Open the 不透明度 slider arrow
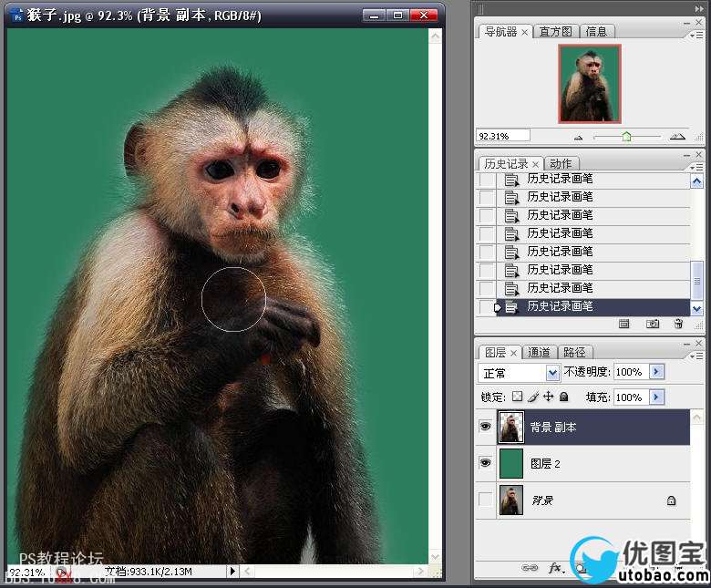This screenshot has width=711, height=588. click(x=656, y=372)
